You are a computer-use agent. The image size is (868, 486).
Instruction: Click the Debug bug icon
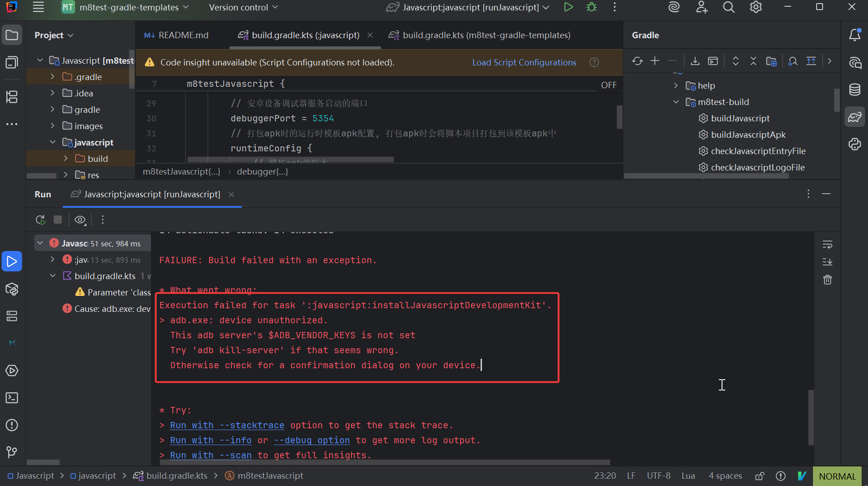[x=592, y=7]
